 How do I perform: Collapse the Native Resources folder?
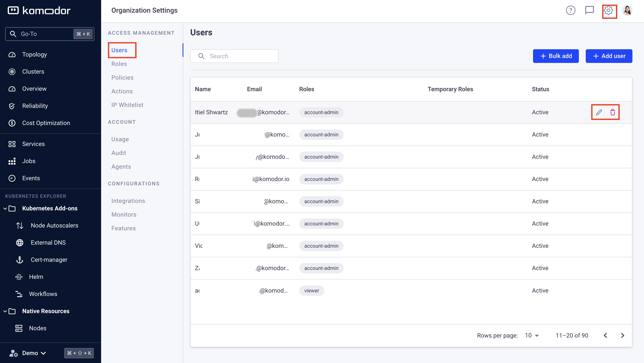(5, 311)
